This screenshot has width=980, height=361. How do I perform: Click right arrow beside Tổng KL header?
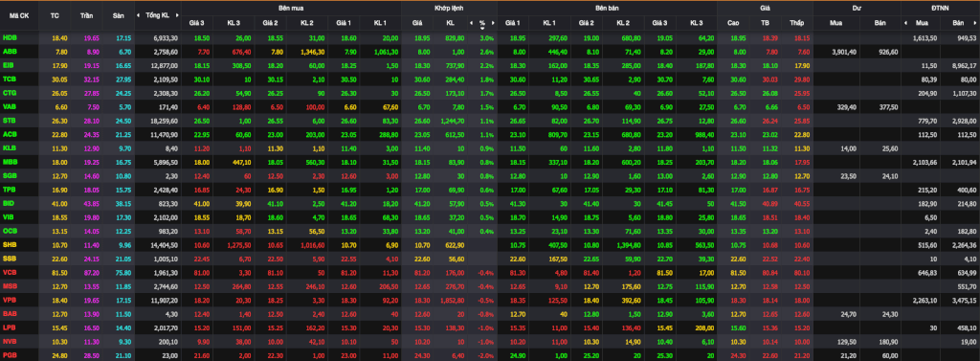point(176,15)
